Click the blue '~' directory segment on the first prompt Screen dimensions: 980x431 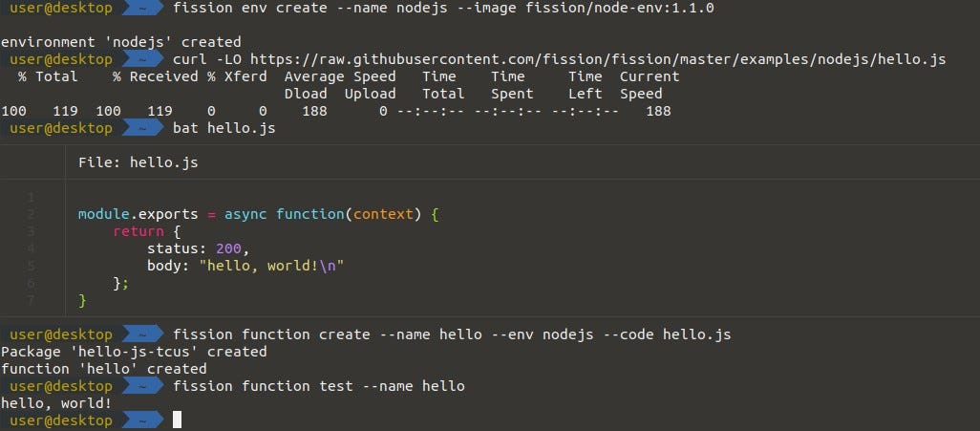142,9
